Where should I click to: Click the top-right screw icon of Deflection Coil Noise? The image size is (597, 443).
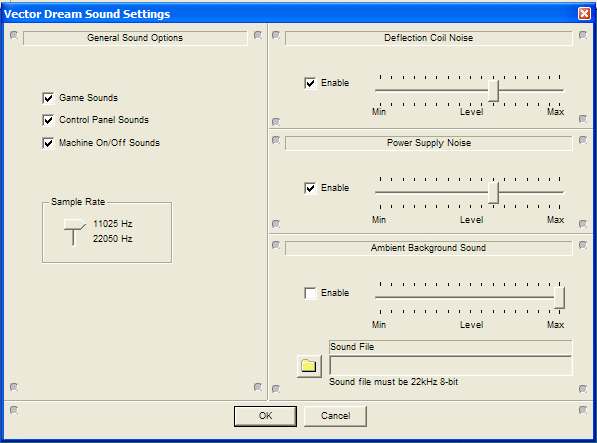click(x=583, y=35)
